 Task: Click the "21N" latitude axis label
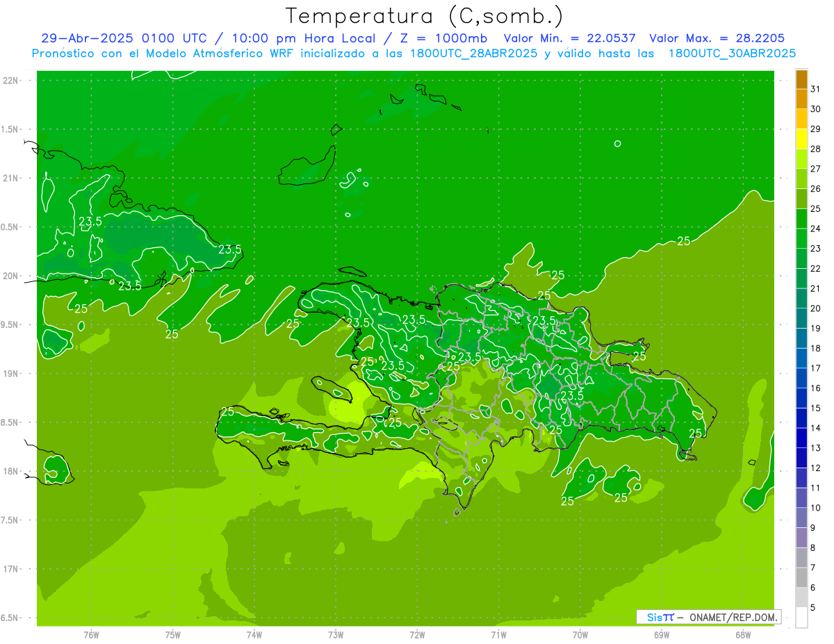click(x=11, y=179)
